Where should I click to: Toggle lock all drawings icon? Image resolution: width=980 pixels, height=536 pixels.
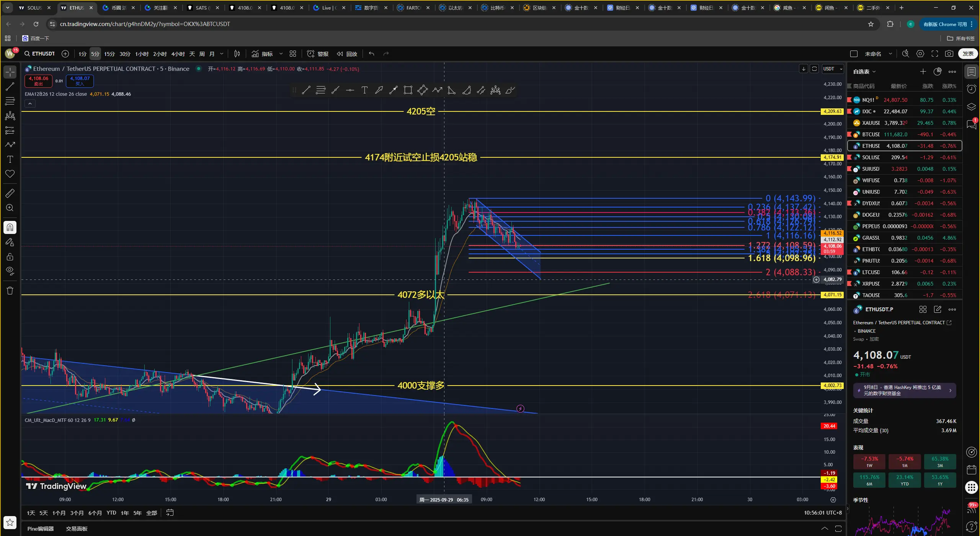click(x=10, y=257)
